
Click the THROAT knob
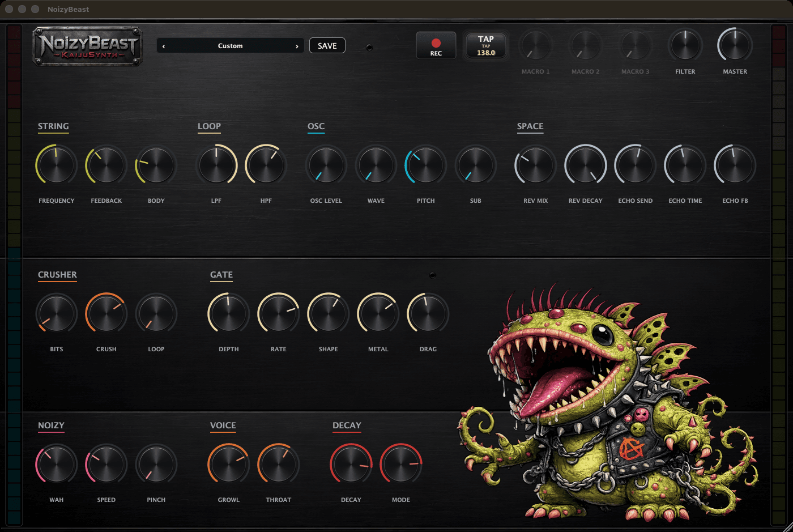pos(279,465)
